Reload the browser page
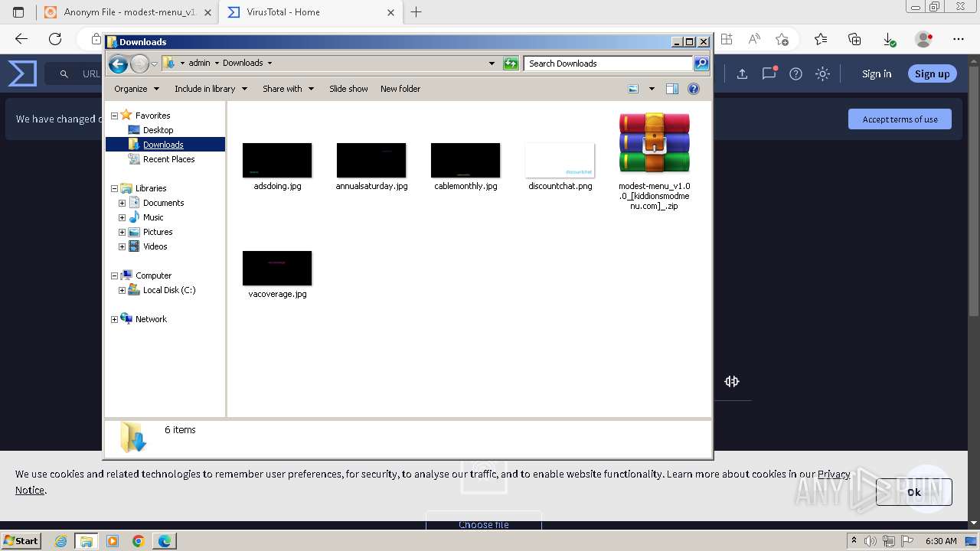 [x=55, y=39]
